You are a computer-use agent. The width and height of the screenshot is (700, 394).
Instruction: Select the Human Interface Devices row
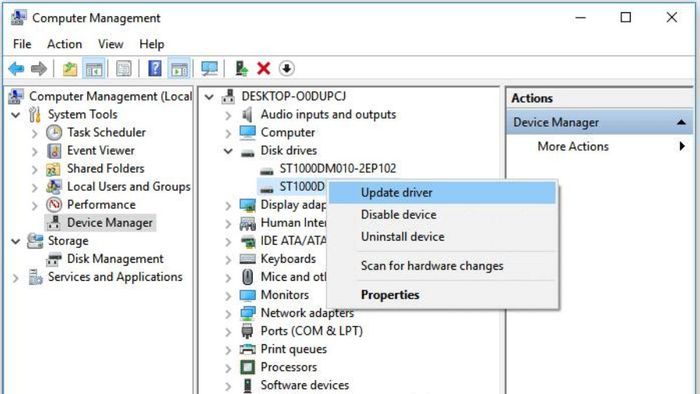coord(294,223)
